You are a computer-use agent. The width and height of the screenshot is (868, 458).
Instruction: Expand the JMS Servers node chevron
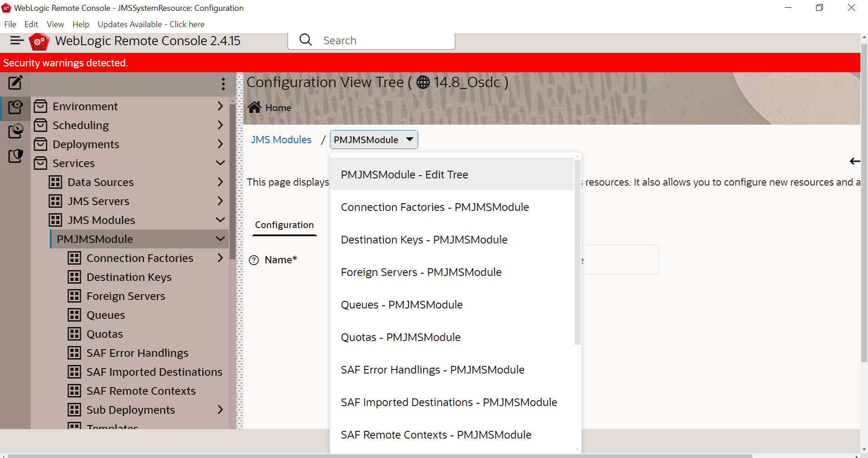click(220, 201)
